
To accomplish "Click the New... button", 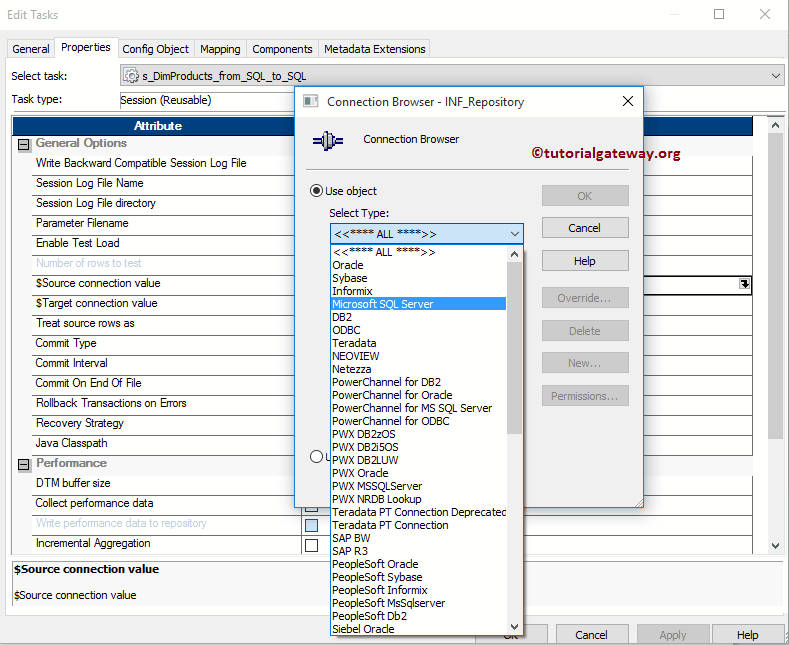I will click(585, 363).
